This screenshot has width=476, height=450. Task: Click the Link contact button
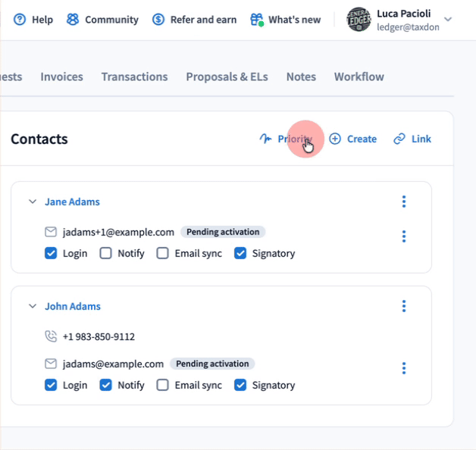click(412, 139)
